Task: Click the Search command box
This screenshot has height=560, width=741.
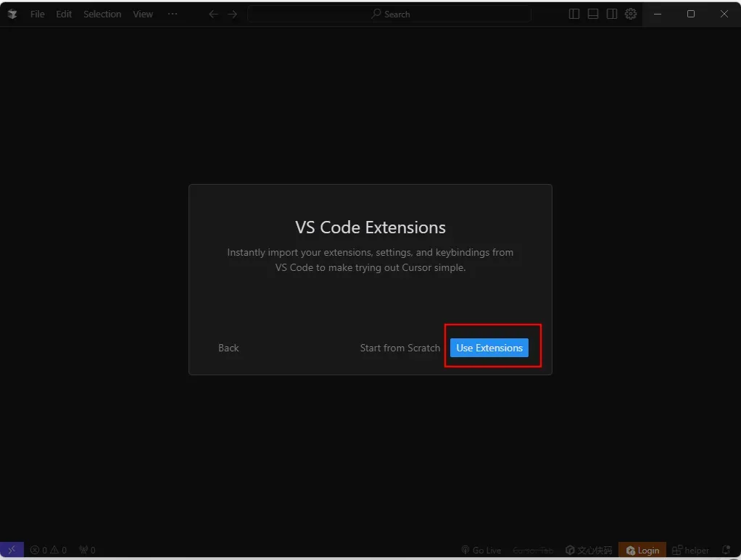Action: pyautogui.click(x=389, y=14)
